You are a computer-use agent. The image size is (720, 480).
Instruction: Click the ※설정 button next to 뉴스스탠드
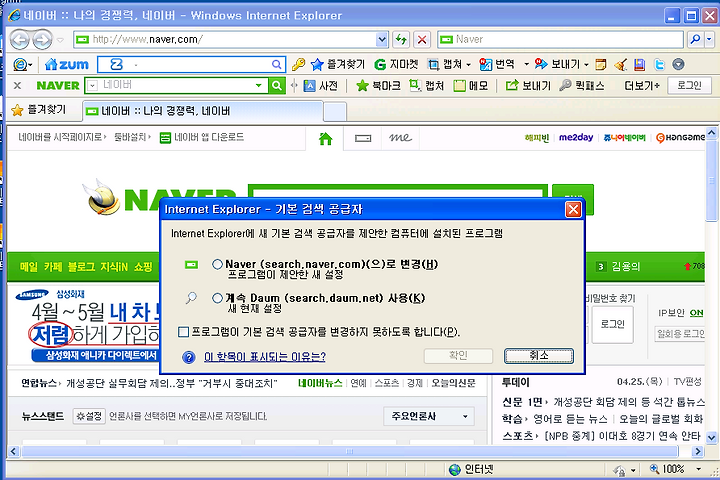point(89,416)
